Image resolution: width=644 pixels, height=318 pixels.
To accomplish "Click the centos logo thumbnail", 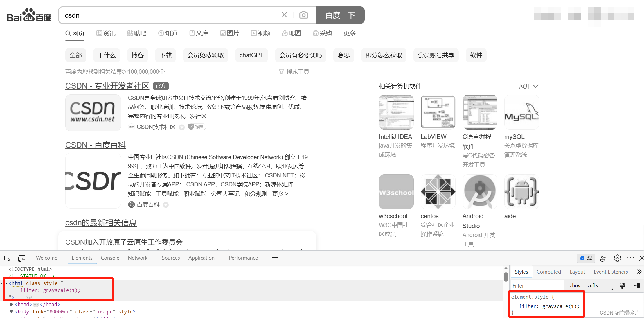I will click(438, 192).
